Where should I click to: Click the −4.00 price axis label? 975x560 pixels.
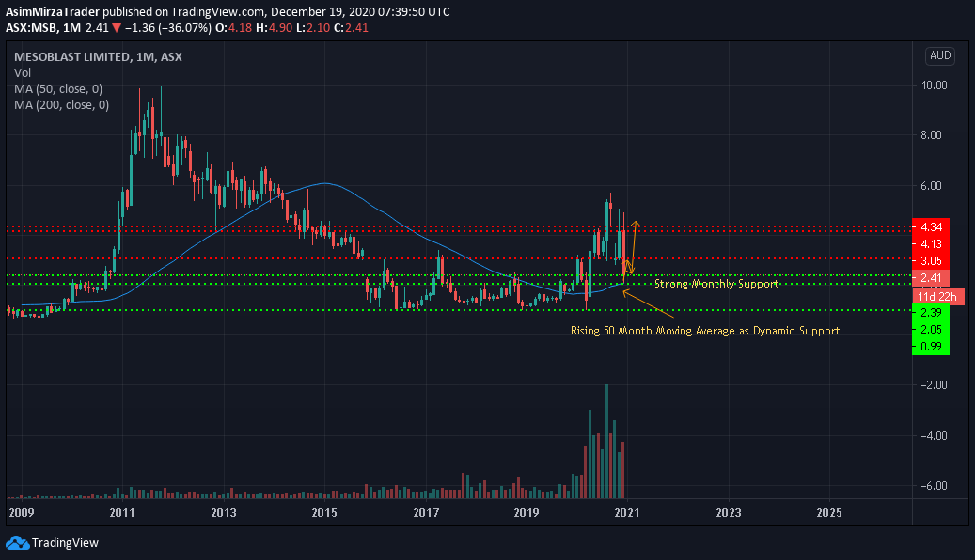pyautogui.click(x=934, y=436)
